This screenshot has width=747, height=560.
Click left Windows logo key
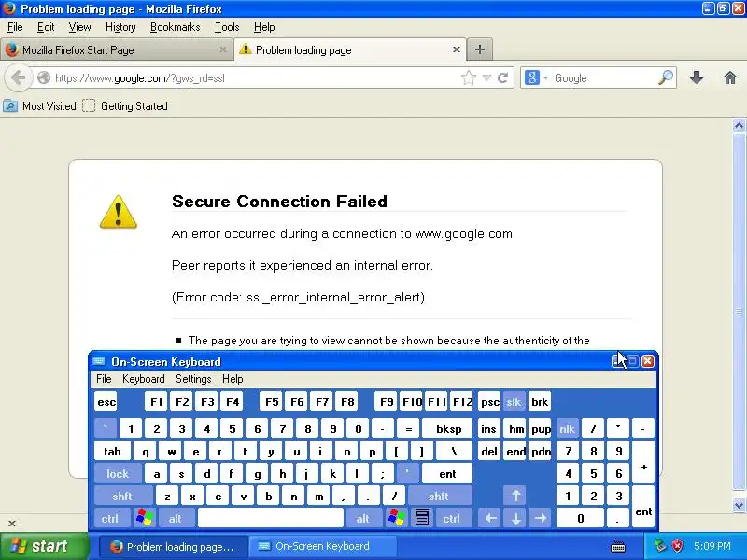145,518
